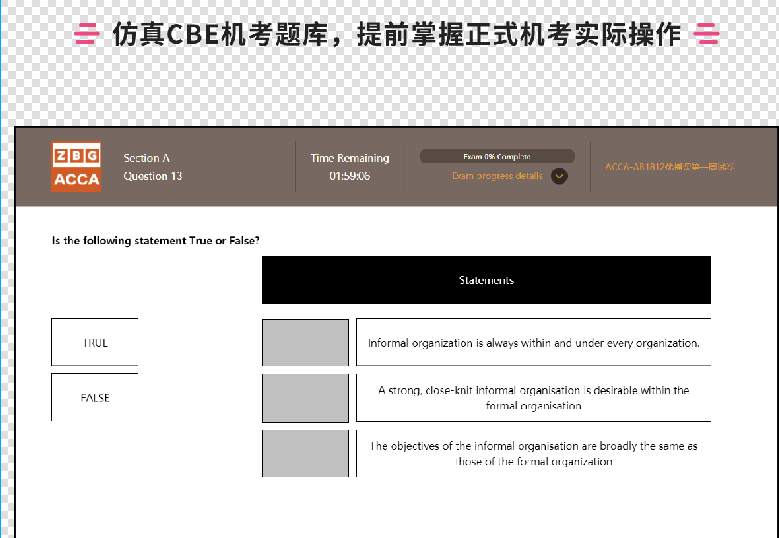
Task: Expand the exam progress chevron button
Action: [560, 176]
